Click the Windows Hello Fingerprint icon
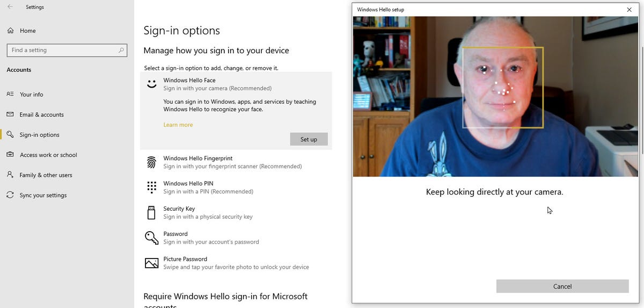The image size is (644, 308). tap(152, 162)
